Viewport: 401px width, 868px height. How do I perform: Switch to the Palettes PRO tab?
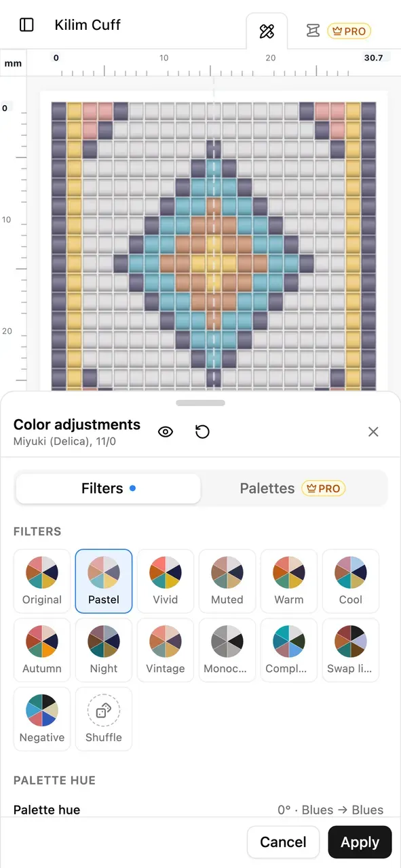293,488
